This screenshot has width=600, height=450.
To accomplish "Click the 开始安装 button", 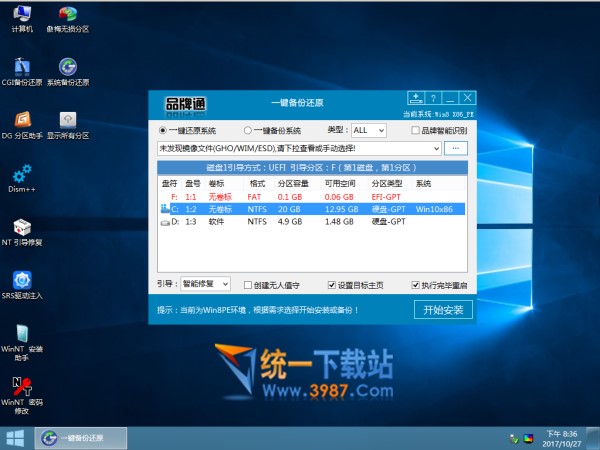I will (443, 310).
